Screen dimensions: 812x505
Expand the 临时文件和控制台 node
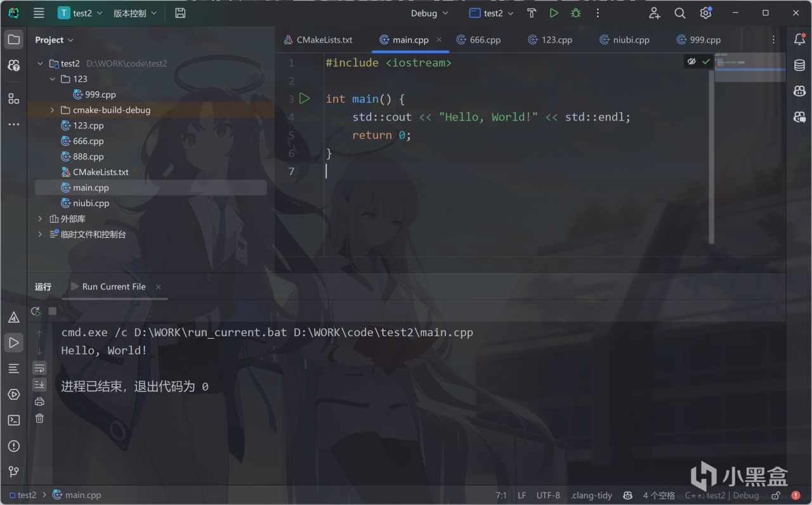pyautogui.click(x=40, y=234)
